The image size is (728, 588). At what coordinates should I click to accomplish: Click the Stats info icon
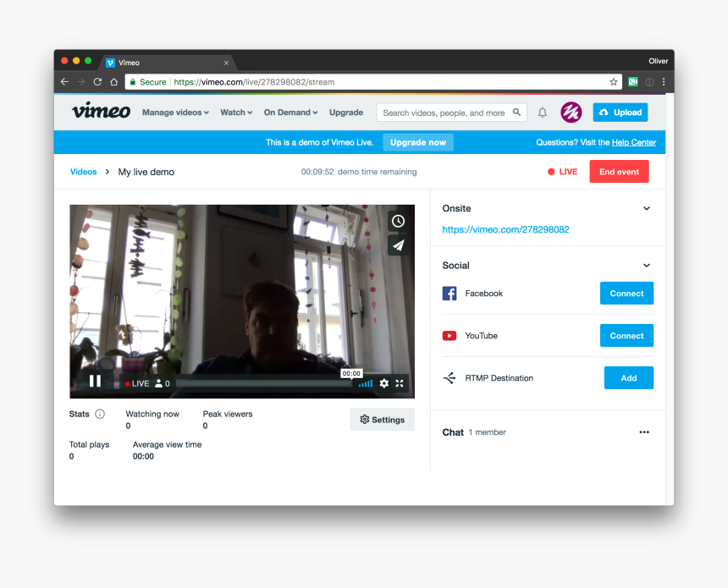pos(100,414)
